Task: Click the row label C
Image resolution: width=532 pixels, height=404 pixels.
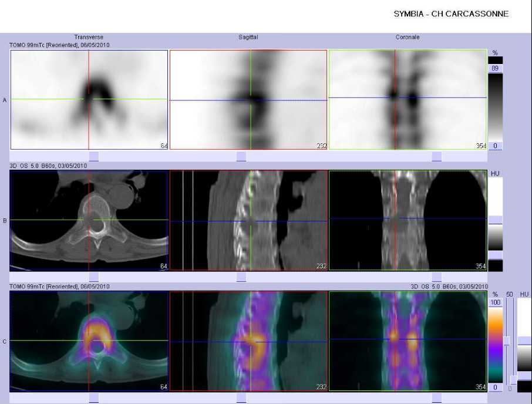Action: (5, 341)
